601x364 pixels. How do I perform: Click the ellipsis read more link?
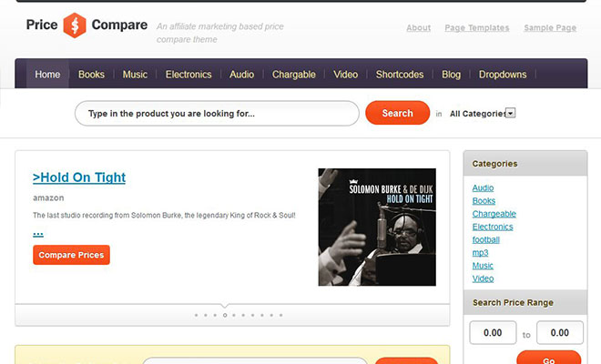click(38, 234)
